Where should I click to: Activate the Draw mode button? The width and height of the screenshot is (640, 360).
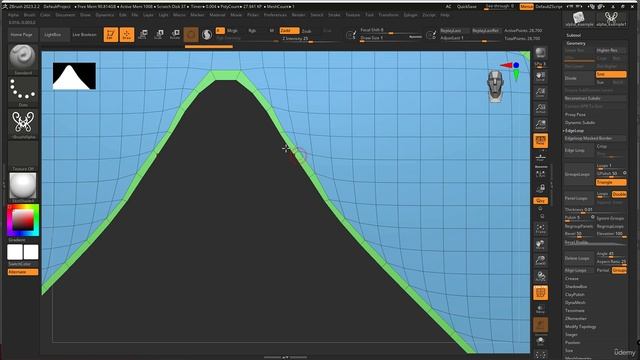[x=127, y=35]
